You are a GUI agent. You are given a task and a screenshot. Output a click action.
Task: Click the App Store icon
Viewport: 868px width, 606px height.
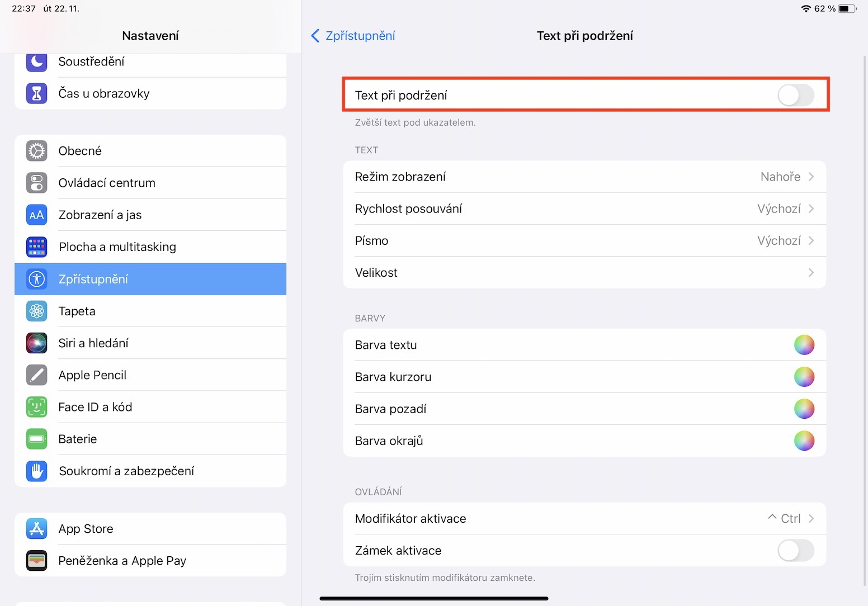pos(37,529)
